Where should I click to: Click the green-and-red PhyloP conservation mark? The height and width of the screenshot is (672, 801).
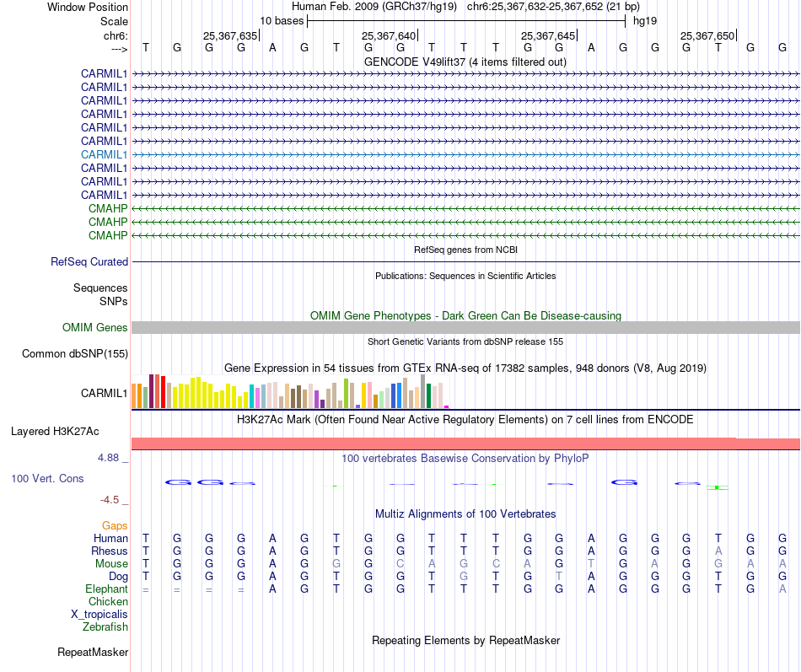(x=718, y=487)
